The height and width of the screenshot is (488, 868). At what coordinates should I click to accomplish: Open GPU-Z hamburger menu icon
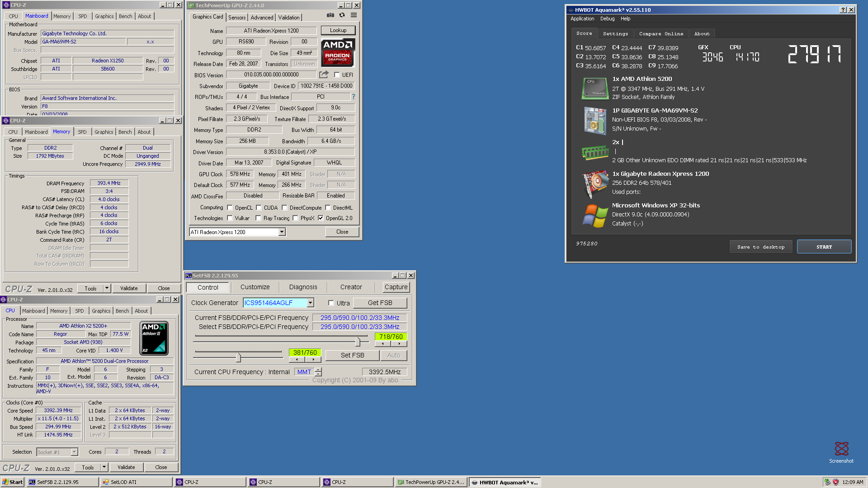click(354, 15)
